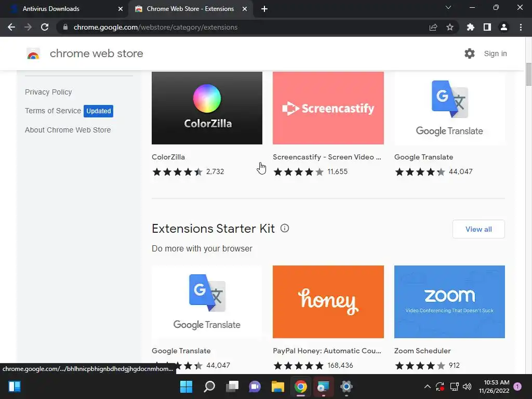Click Screencastify's 11,655 rating count
The height and width of the screenshot is (399, 532).
pos(337,171)
